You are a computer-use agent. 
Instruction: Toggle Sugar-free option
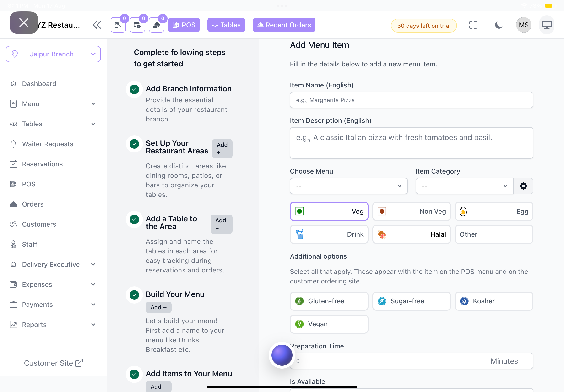coord(412,301)
